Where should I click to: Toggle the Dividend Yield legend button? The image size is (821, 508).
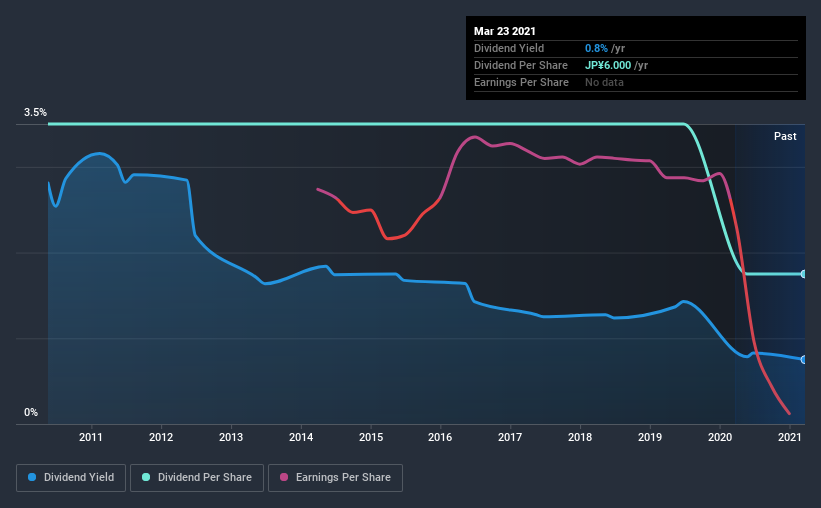71,478
